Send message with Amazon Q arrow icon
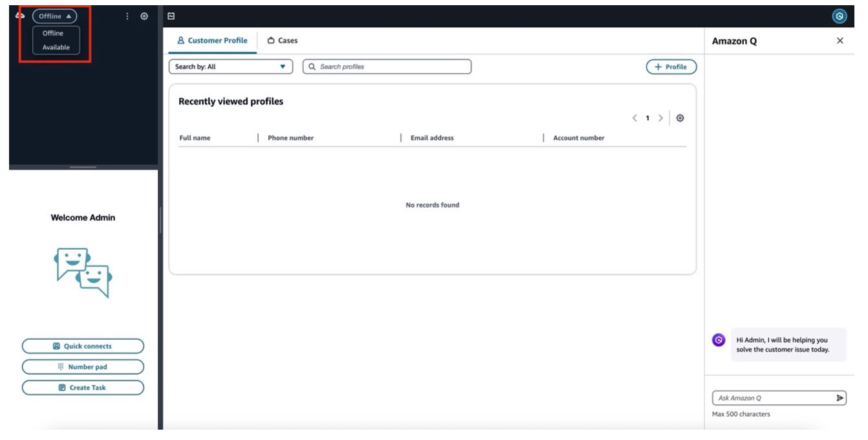 click(840, 398)
